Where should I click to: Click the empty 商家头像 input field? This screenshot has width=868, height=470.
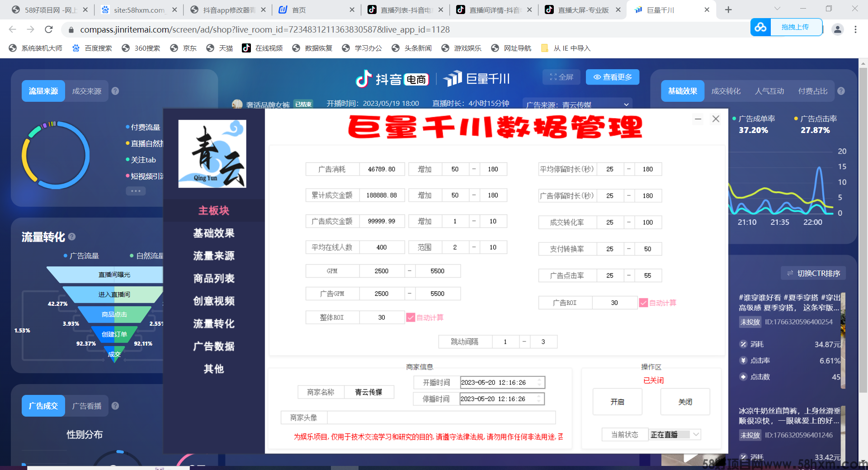tap(441, 417)
